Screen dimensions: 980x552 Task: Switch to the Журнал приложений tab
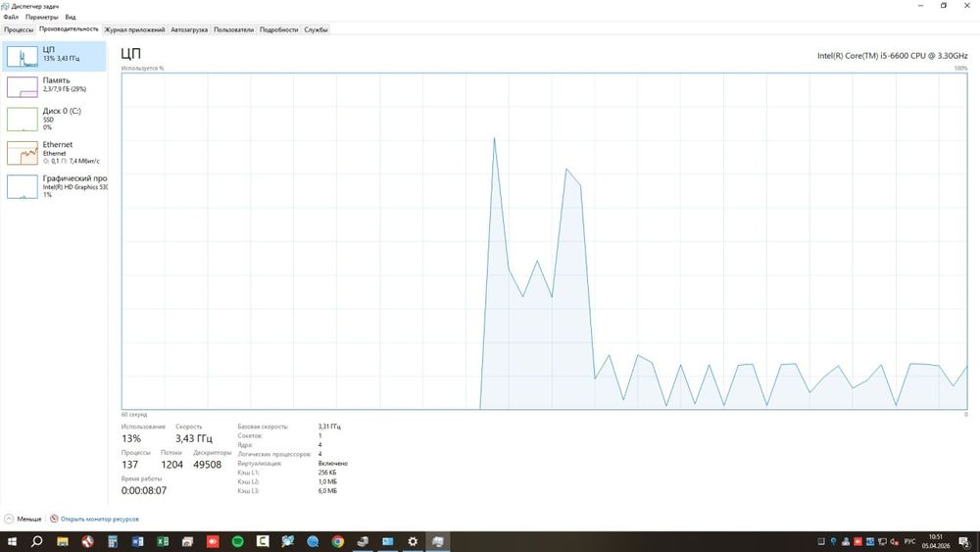click(x=134, y=29)
